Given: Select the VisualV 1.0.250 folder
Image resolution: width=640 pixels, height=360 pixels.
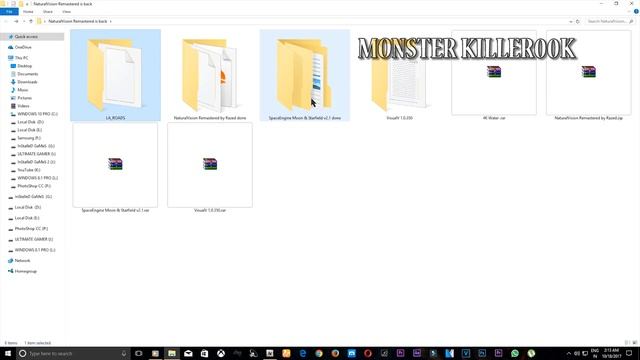Looking at the screenshot, I should (399, 75).
